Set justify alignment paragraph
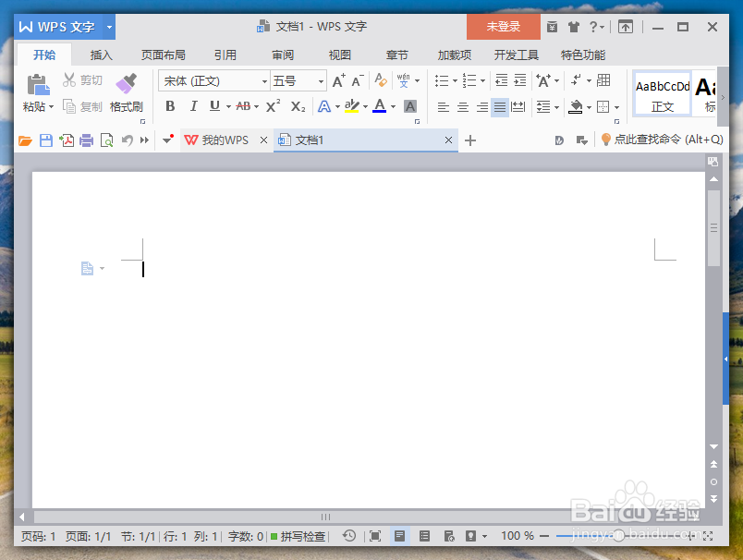The image size is (743, 560). tap(500, 107)
